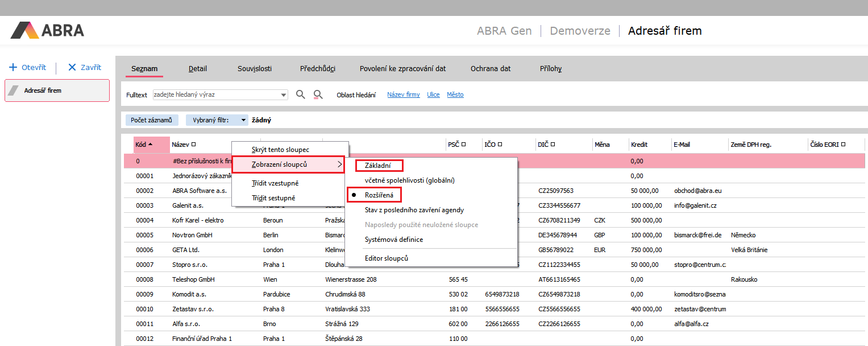Click the ABRA logo
The image size is (868, 346).
coord(47,30)
